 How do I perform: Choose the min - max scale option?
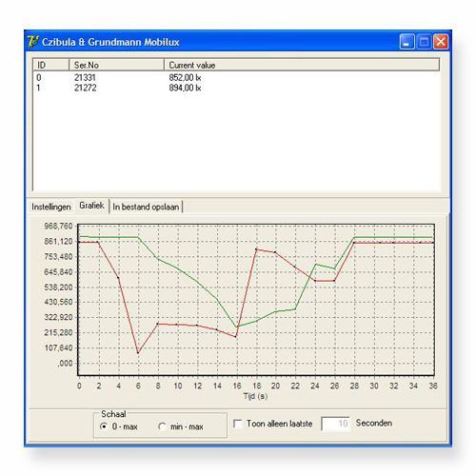[162, 426]
